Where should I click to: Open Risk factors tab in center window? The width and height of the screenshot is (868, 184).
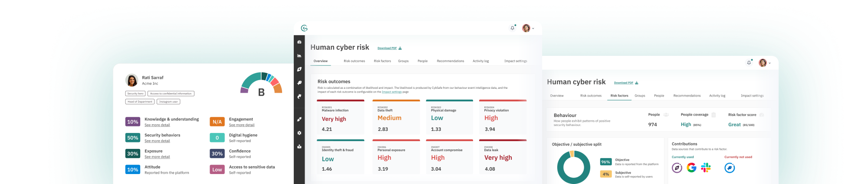pos(382,61)
